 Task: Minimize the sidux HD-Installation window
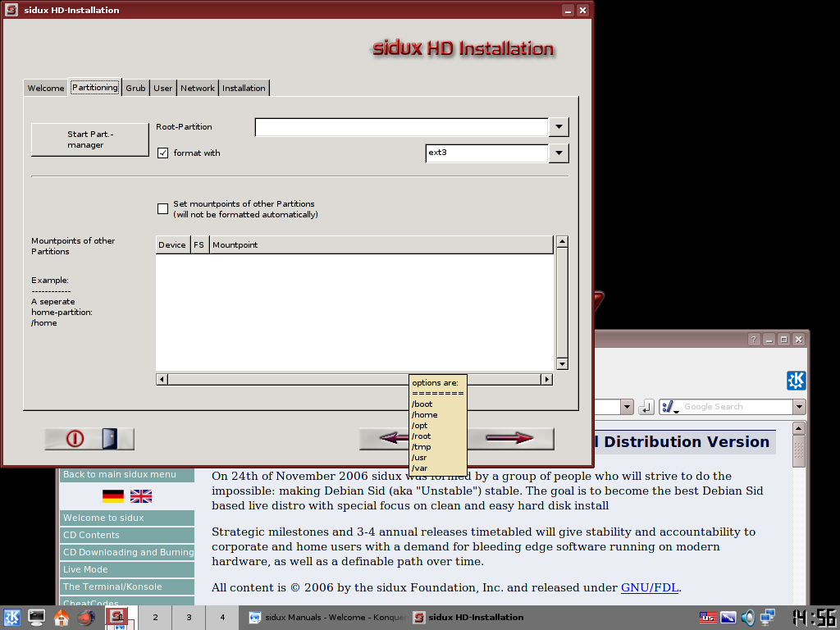coord(568,10)
